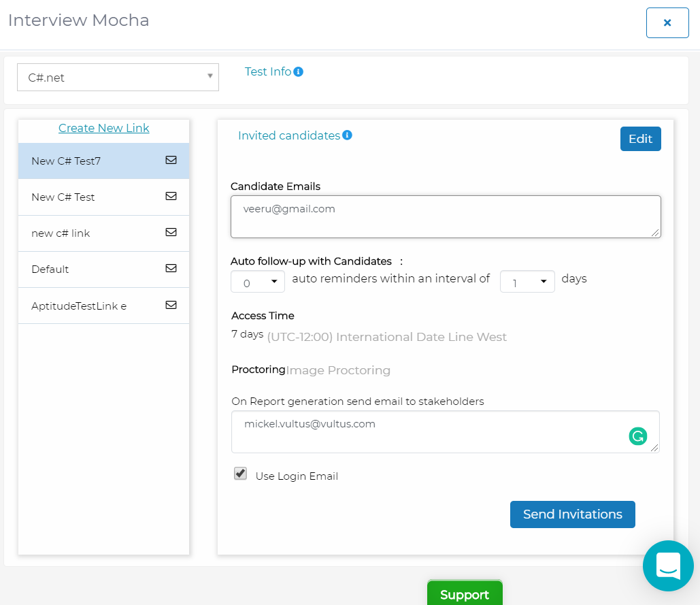This screenshot has width=700, height=605.
Task: Click info icon next to Test Info
Action: coord(298,72)
